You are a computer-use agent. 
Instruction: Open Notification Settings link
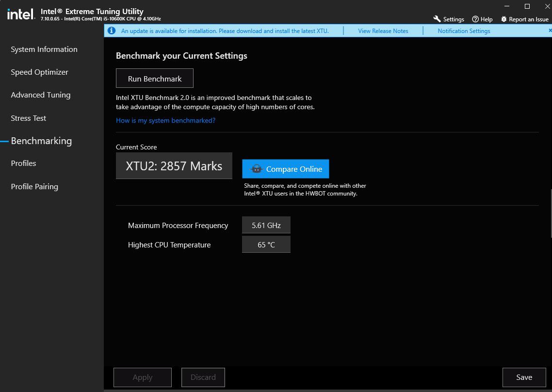click(x=464, y=31)
